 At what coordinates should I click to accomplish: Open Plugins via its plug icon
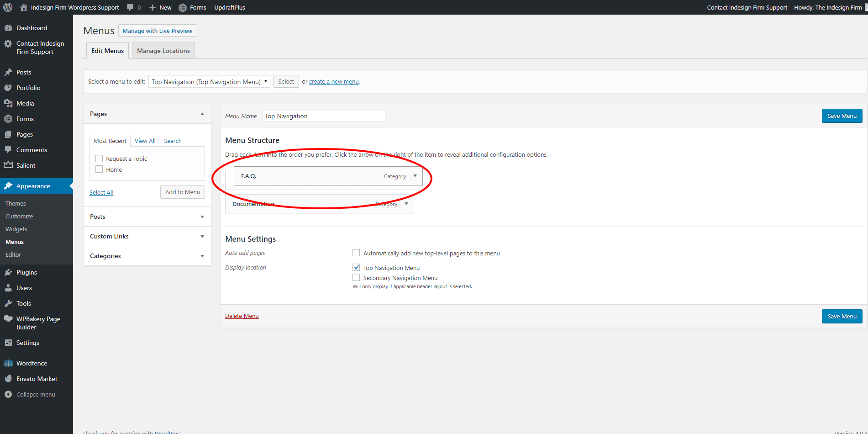(8, 272)
